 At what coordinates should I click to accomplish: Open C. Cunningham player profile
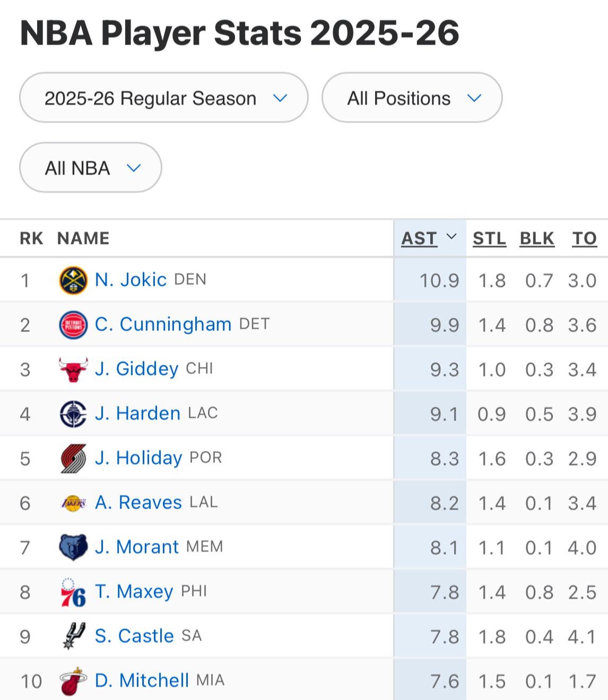(x=163, y=325)
